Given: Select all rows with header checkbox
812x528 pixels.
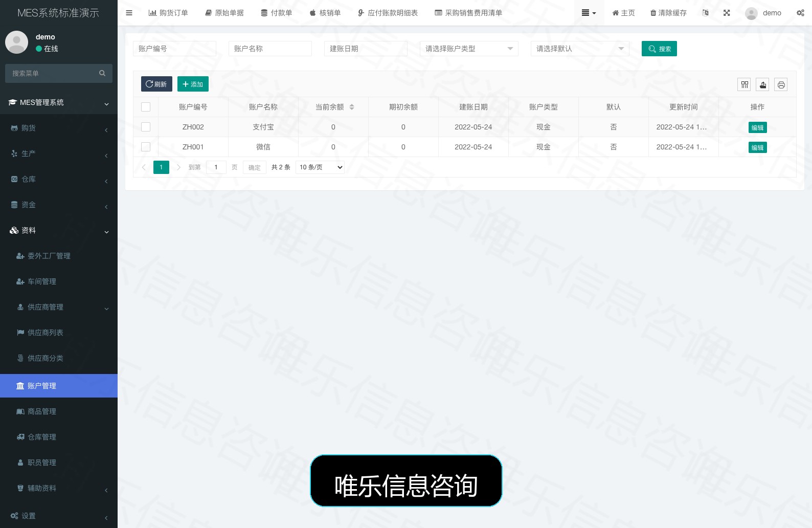Looking at the screenshot, I should (146, 107).
